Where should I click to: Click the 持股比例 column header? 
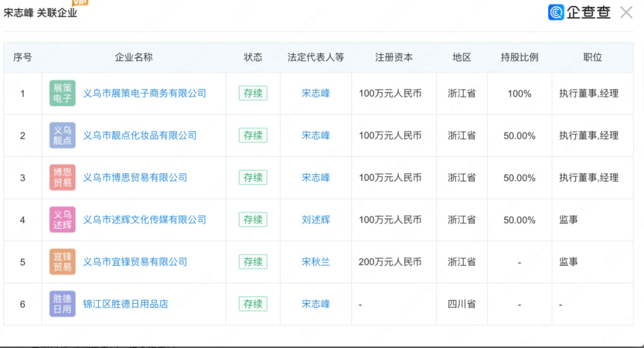point(519,57)
